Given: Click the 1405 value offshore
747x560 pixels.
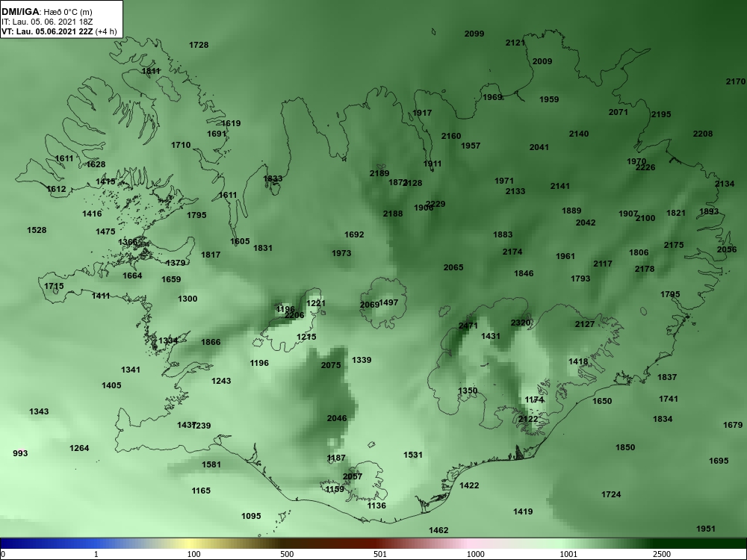Looking at the screenshot, I should 111,385.
